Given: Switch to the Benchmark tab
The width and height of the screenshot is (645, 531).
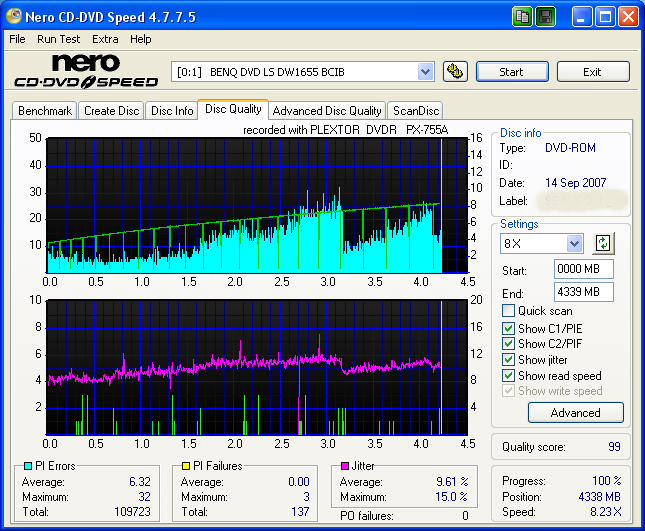Looking at the screenshot, I should pos(45,111).
